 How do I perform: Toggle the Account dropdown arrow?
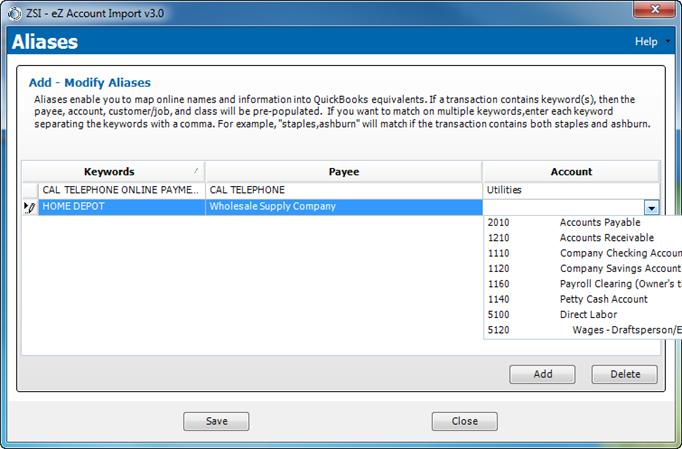tap(651, 207)
